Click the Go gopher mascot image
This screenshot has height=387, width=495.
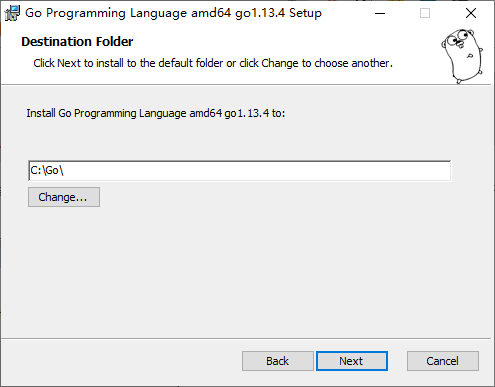tap(462, 56)
